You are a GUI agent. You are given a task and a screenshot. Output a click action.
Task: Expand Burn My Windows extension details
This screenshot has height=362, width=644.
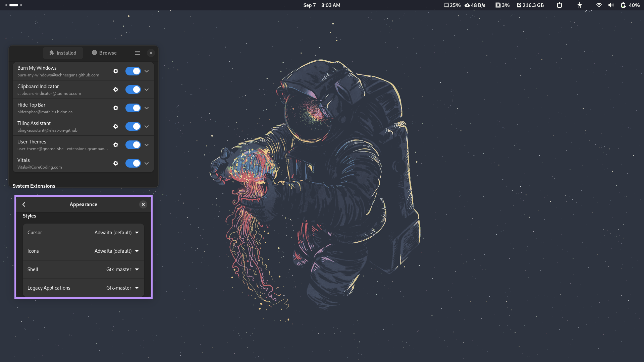(x=147, y=71)
